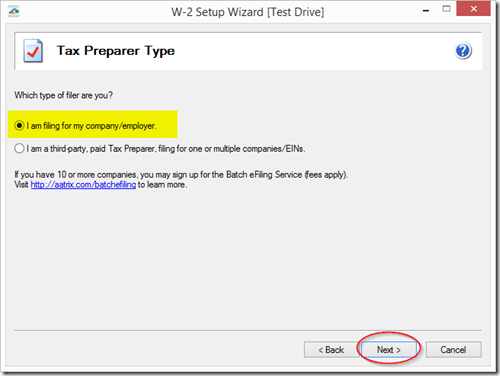Click the '10 or more companies' Batch eFiling note

[x=181, y=175]
